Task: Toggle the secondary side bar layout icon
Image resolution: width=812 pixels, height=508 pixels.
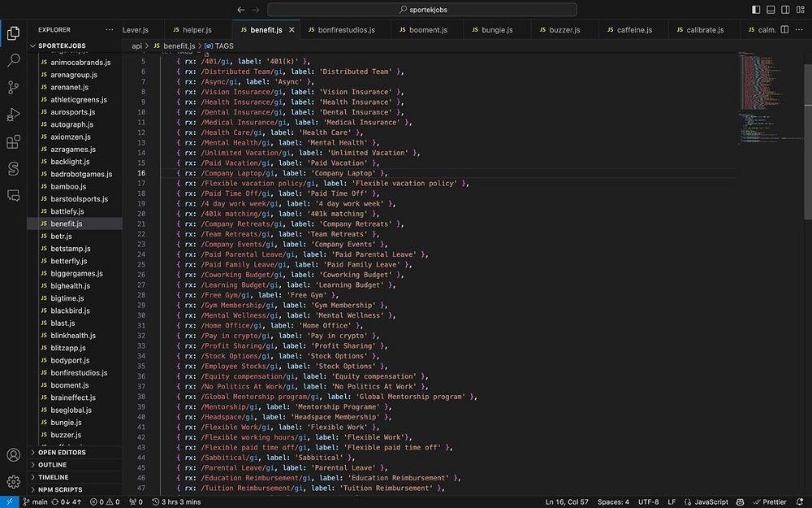Action: coord(785,10)
